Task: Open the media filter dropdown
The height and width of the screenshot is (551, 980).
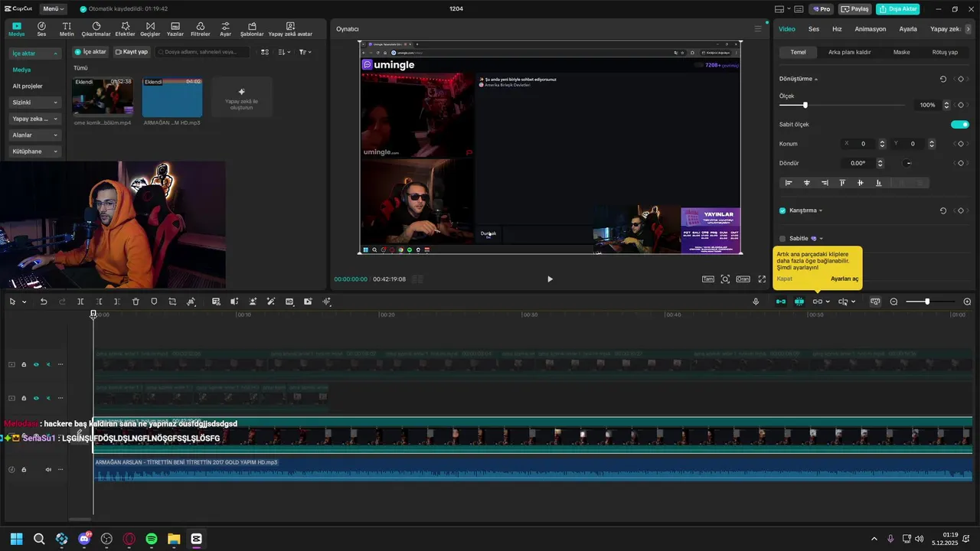Action: [x=304, y=52]
